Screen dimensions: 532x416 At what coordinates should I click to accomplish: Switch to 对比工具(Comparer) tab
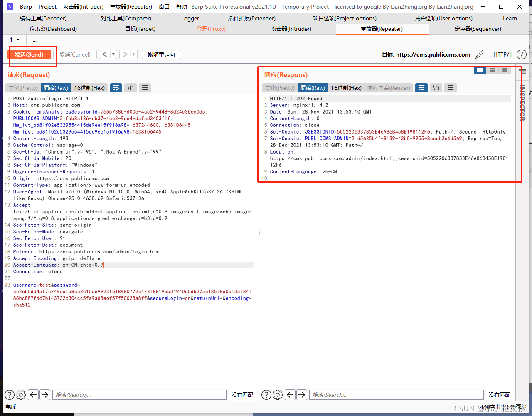point(126,18)
